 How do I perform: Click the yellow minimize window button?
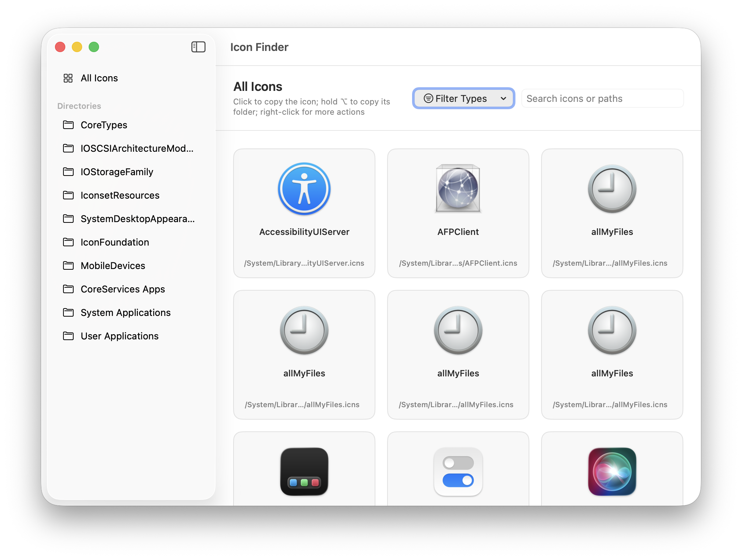77,47
